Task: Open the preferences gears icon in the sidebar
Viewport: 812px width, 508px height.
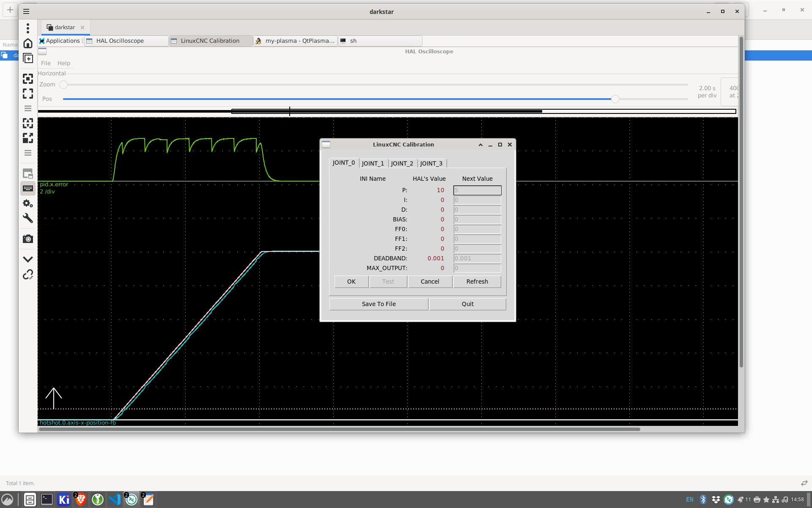Action: click(28, 204)
